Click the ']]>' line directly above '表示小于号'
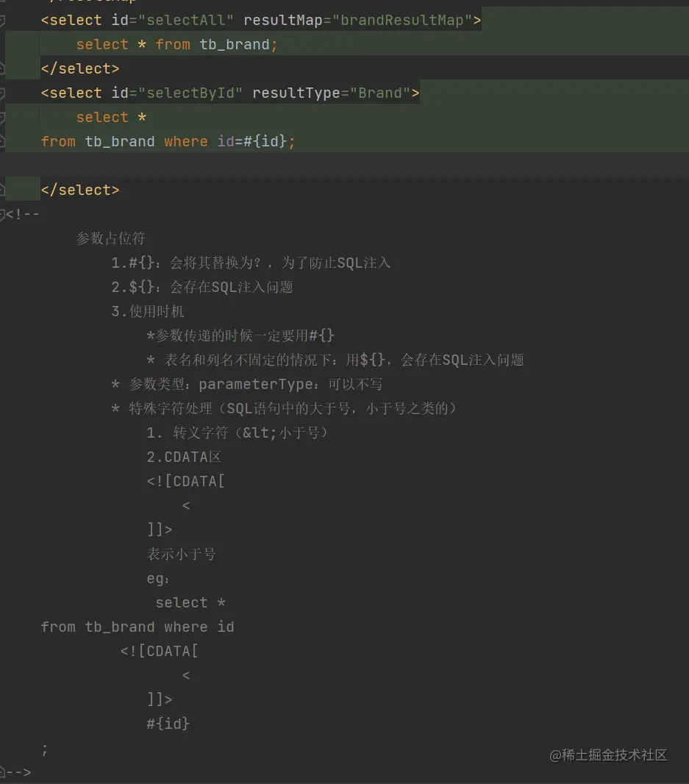Viewport: 689px width, 784px height. 160,530
